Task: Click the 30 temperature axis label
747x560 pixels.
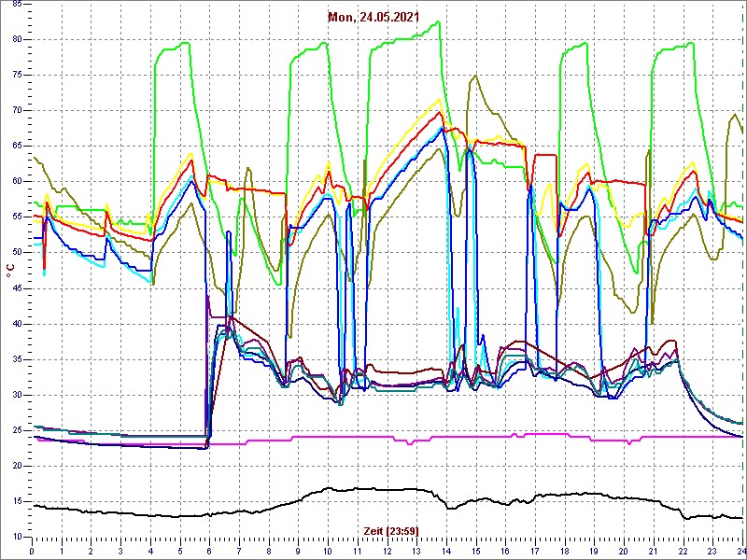Action: [17, 395]
